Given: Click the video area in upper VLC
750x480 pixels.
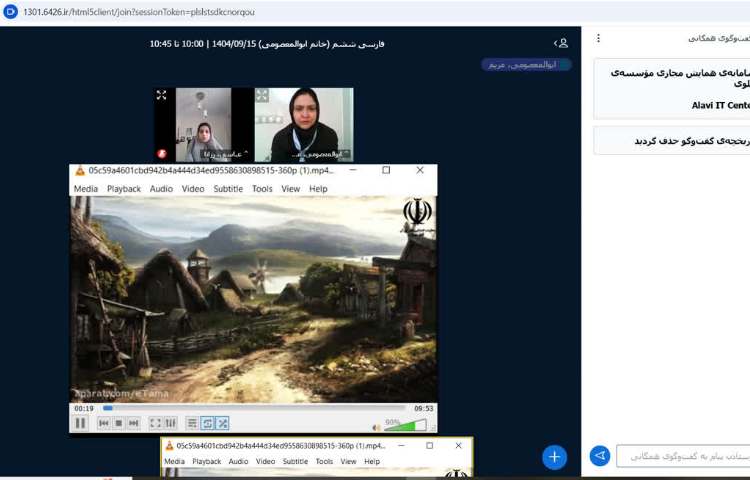Looking at the screenshot, I should [253, 299].
